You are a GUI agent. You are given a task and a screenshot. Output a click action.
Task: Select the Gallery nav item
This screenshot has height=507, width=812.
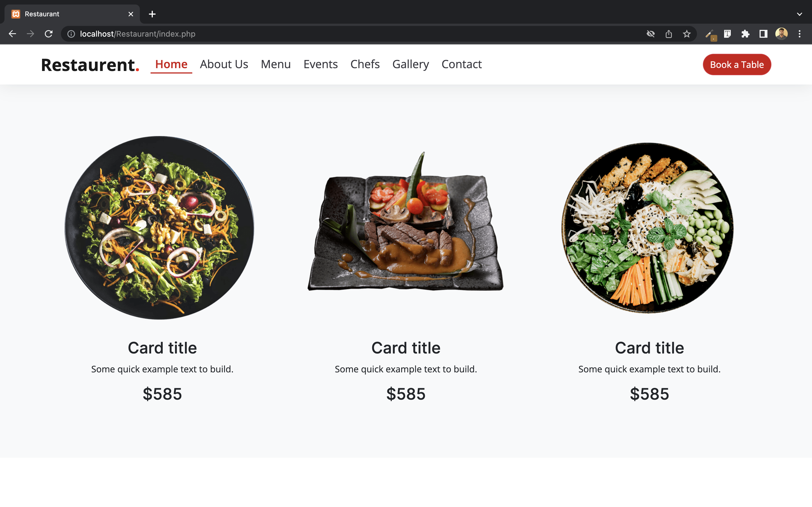(411, 64)
